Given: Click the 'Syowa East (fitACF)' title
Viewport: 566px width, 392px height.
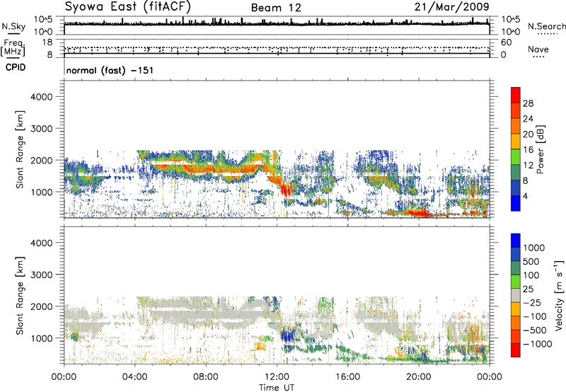Looking at the screenshot, I should 127,7.
